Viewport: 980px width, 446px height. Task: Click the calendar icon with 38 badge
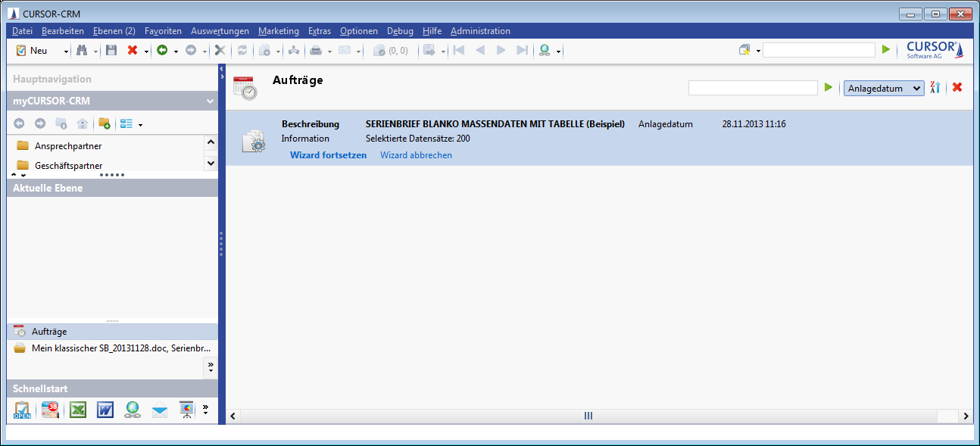(x=50, y=410)
